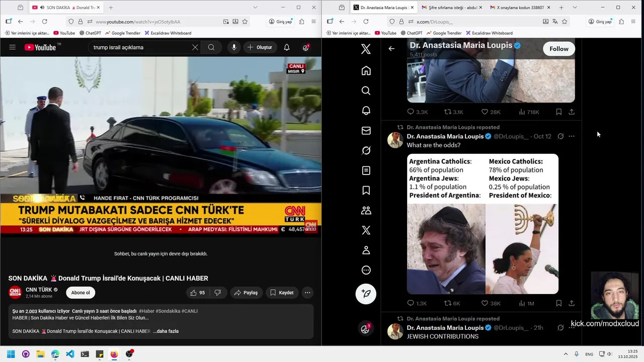The height and width of the screenshot is (362, 644).
Task: Open the left Firefox application menu
Action: tap(313, 22)
